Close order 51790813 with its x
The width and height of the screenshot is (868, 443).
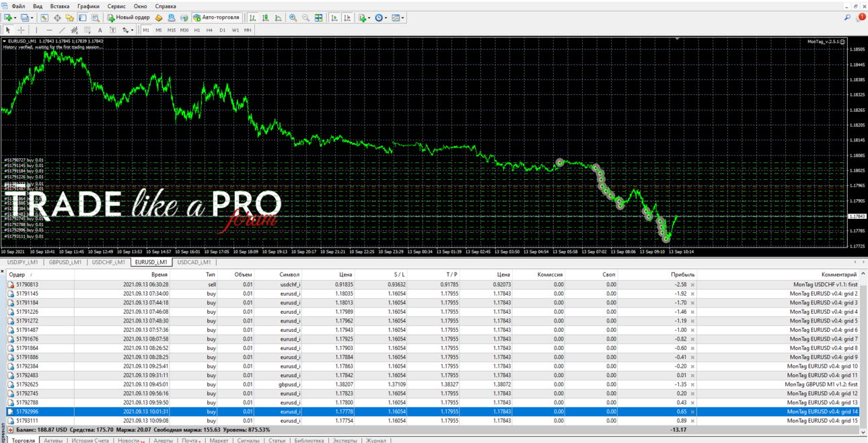[x=692, y=285]
